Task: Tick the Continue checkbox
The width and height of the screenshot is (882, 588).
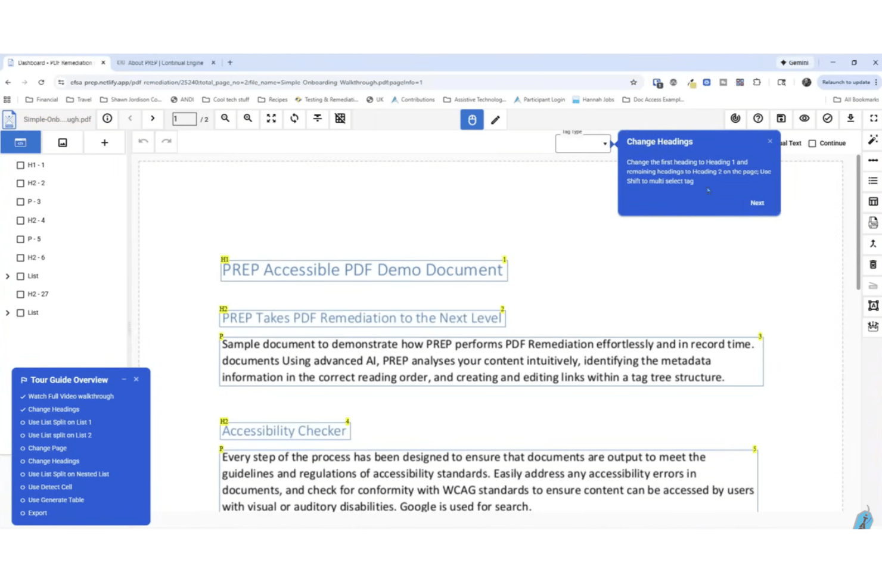Action: point(812,144)
